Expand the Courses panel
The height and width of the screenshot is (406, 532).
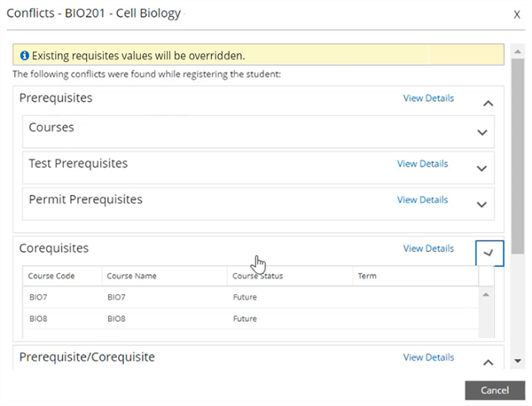click(482, 132)
